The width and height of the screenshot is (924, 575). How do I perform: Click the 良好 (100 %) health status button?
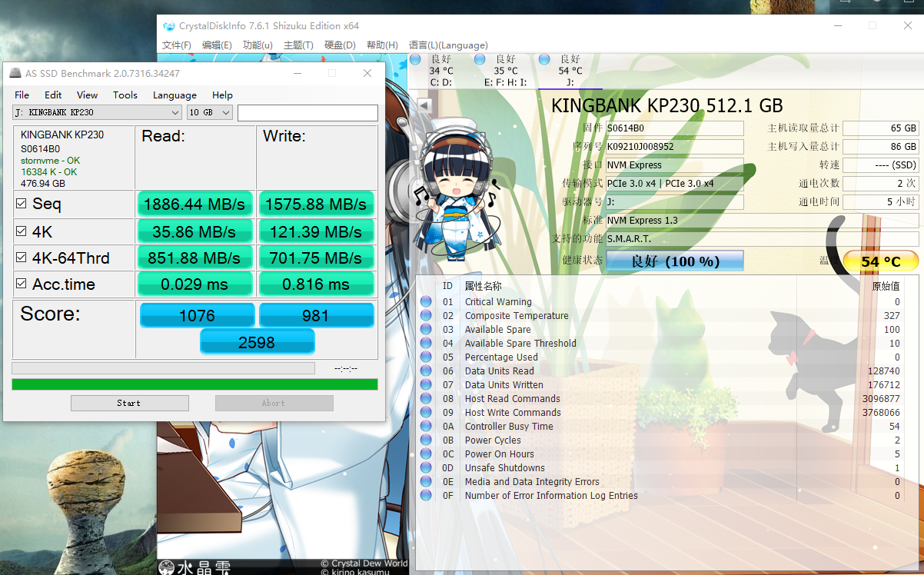point(675,261)
